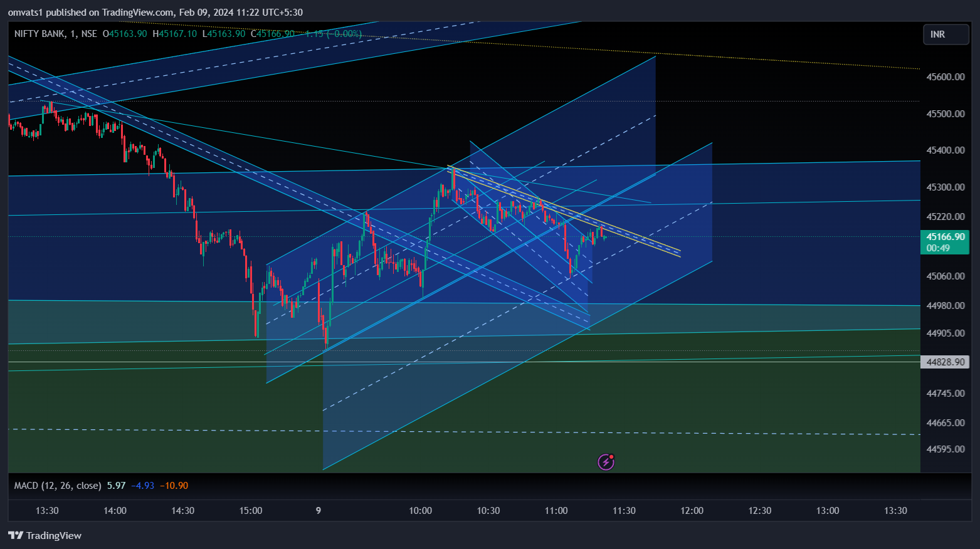Select the current price label 45166.90

944,242
